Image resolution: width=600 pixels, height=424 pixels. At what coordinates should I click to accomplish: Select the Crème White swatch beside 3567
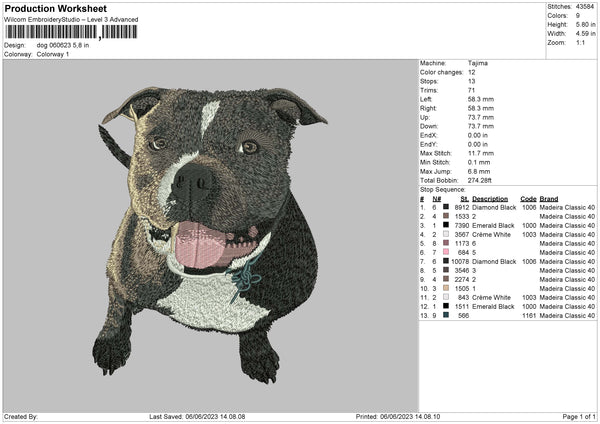coord(446,234)
